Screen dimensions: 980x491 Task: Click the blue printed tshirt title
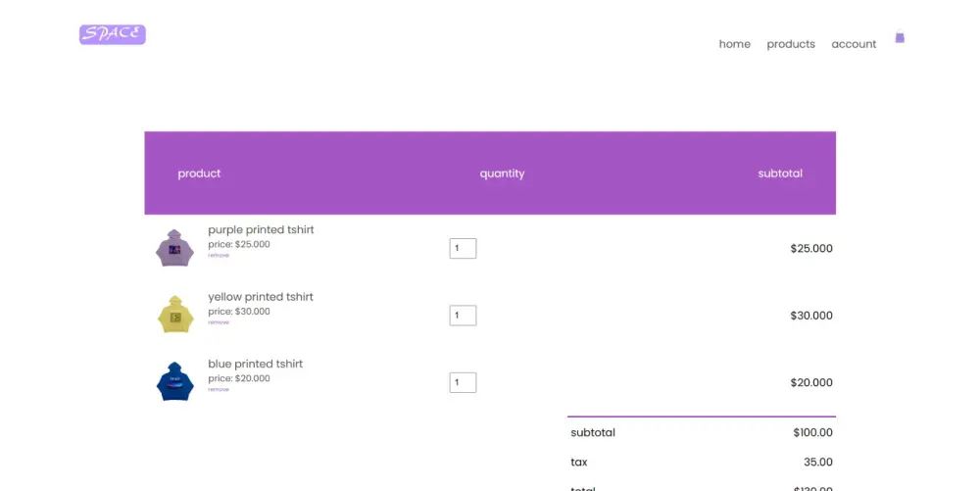pos(255,364)
